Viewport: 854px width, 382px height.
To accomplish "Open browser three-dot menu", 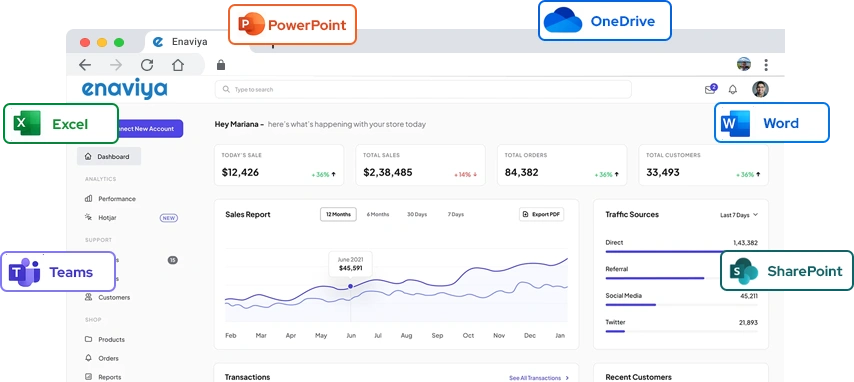I will pos(766,65).
